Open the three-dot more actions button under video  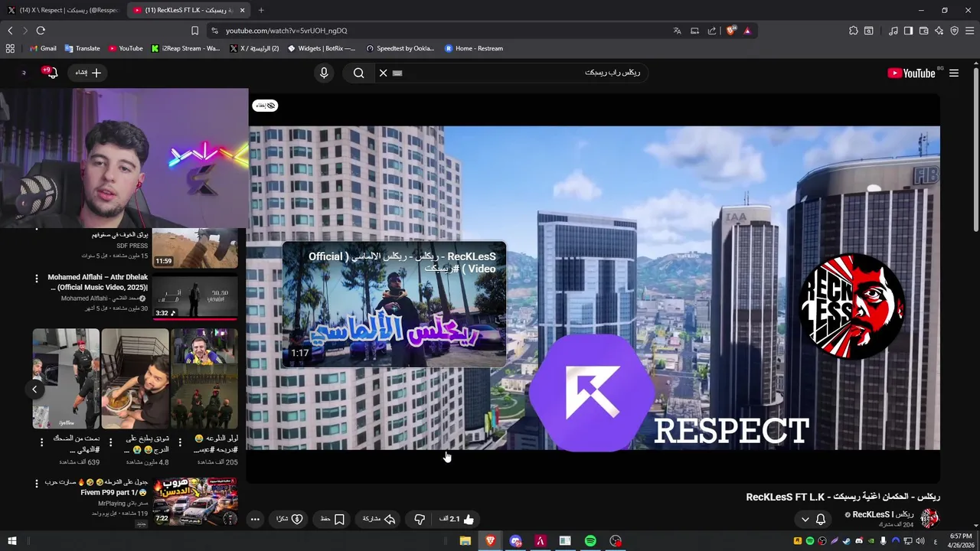(x=255, y=519)
